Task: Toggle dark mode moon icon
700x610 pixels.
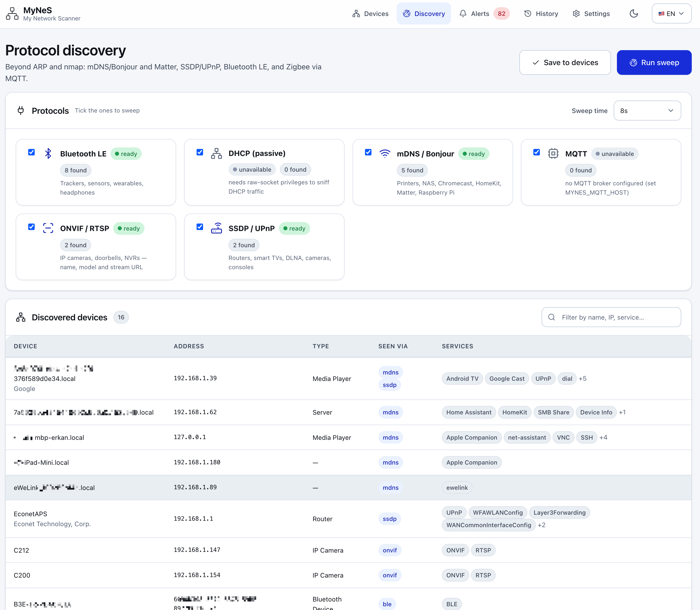Action: pos(634,14)
